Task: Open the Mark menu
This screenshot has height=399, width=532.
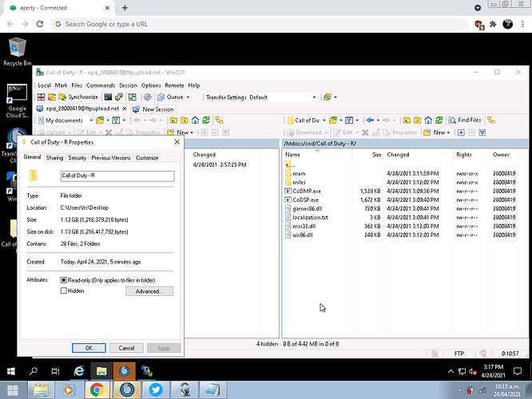Action: pos(61,85)
